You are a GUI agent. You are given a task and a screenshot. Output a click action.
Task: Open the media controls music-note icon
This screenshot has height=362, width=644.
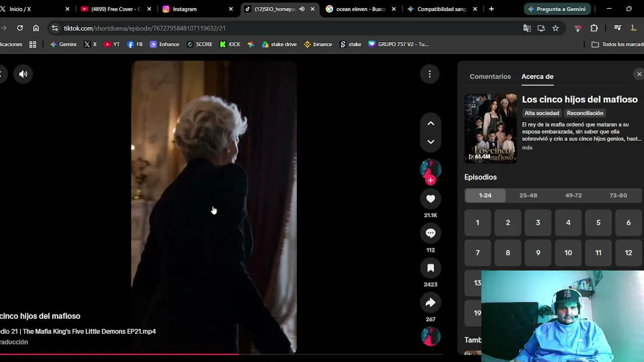point(618,28)
